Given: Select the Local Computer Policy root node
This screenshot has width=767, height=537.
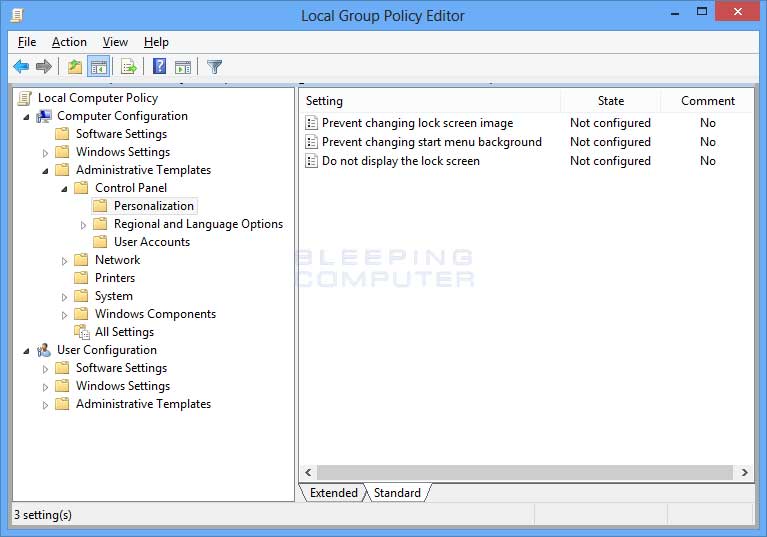Looking at the screenshot, I should 98,98.
